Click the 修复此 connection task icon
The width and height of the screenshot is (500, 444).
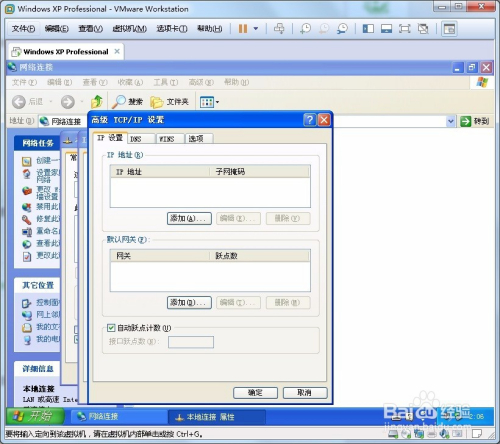pos(27,219)
